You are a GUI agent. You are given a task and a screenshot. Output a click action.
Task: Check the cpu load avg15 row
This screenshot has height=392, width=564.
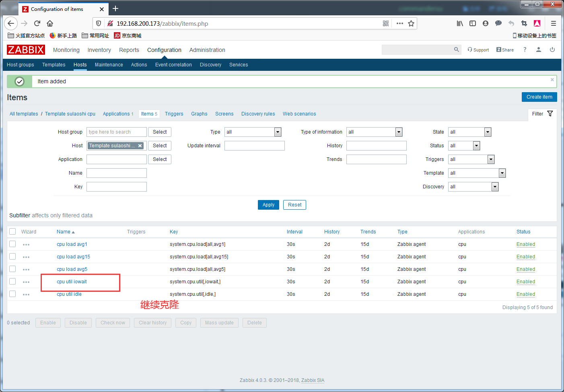(x=12, y=256)
